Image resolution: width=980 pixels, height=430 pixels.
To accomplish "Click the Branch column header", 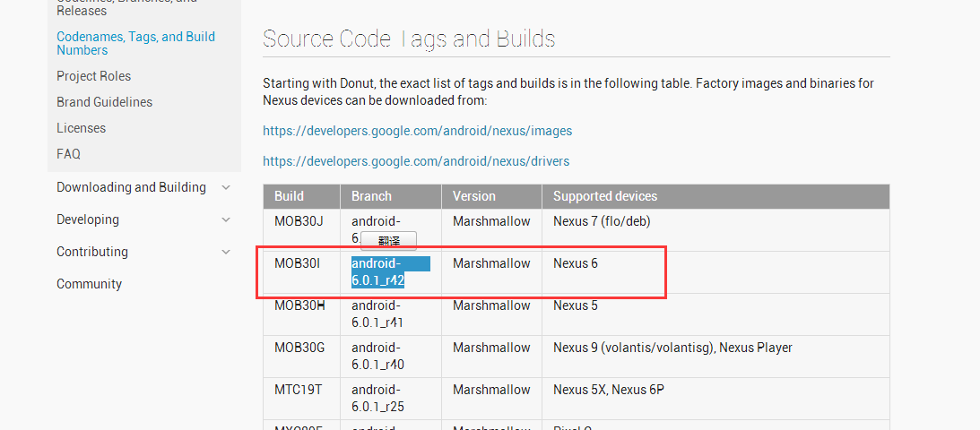I will (x=371, y=196).
